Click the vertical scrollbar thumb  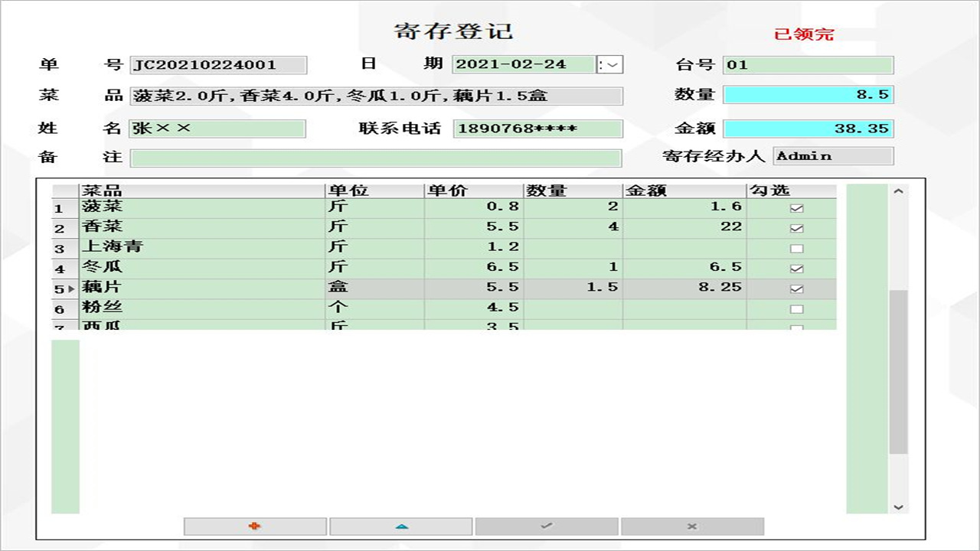[899, 371]
